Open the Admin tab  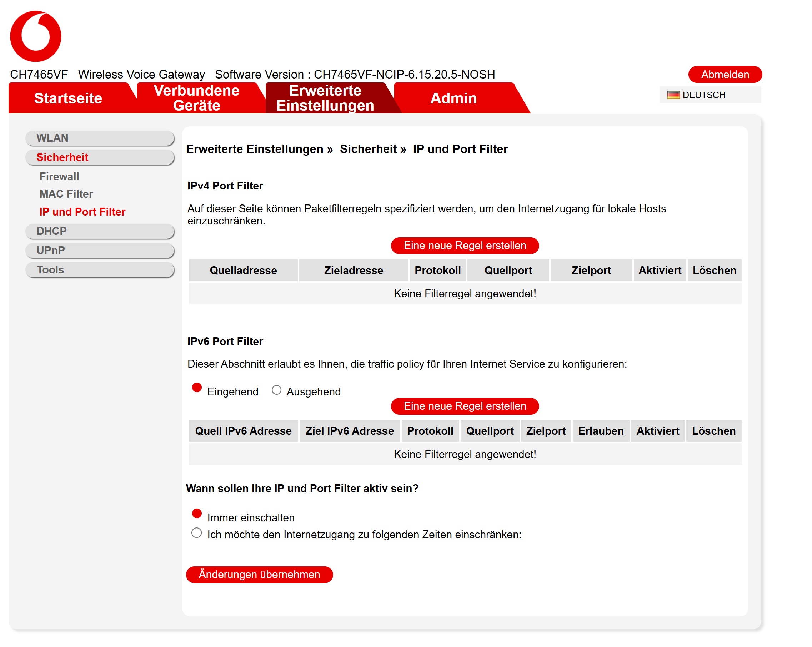[x=453, y=98]
